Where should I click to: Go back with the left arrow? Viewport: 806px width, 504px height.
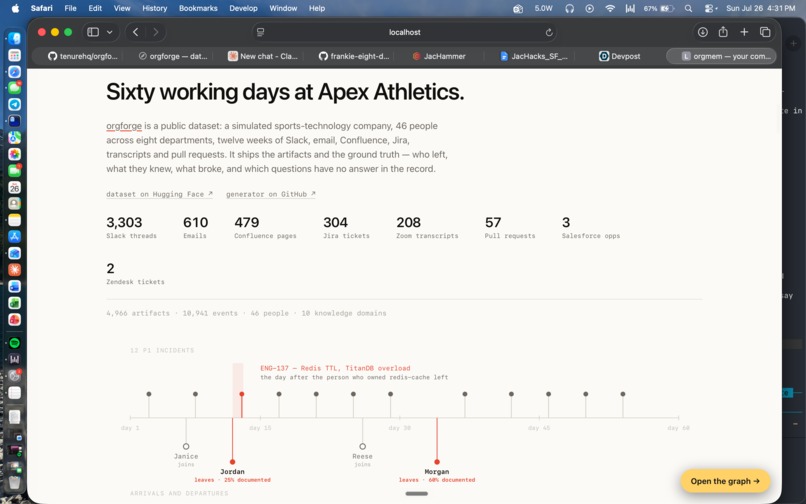[x=136, y=32]
